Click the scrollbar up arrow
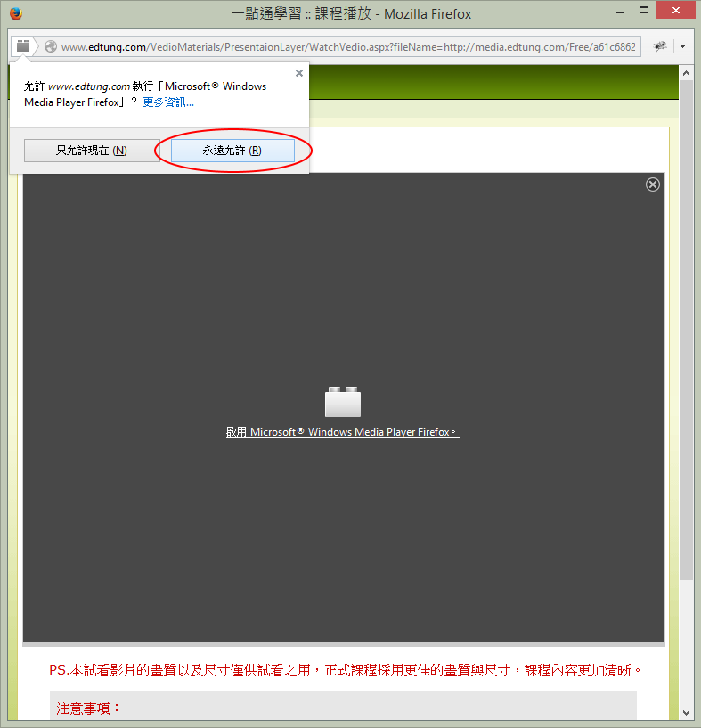 686,71
